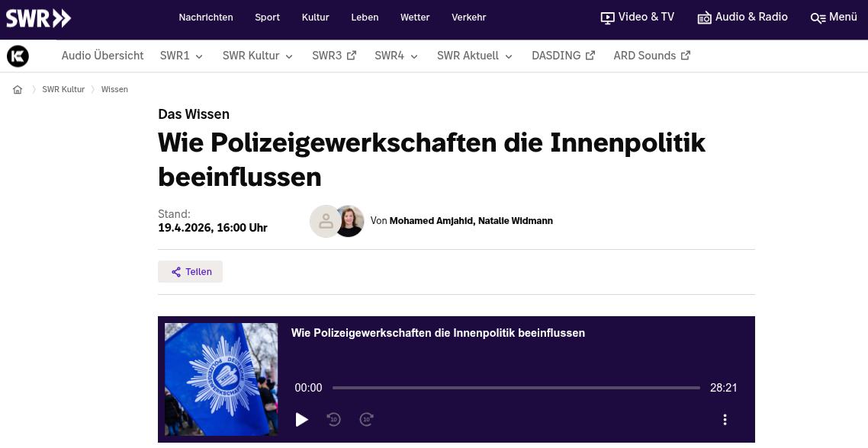Open Verkehr in top navigation
Screen dimensions: 868x448
click(469, 18)
